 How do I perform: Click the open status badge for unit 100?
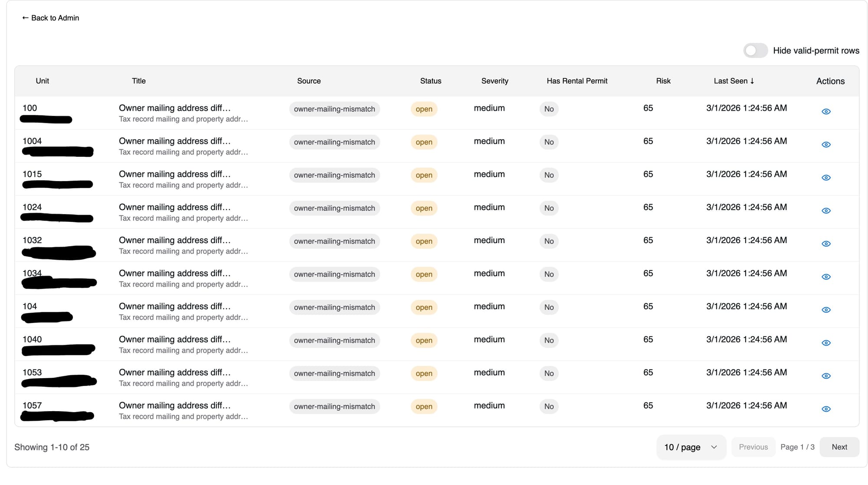point(424,109)
